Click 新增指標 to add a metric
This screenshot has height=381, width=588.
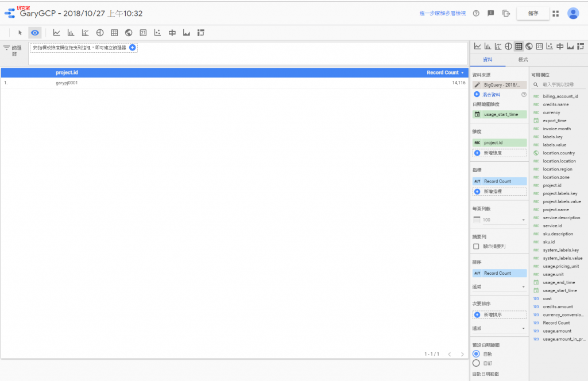pyautogui.click(x=500, y=192)
